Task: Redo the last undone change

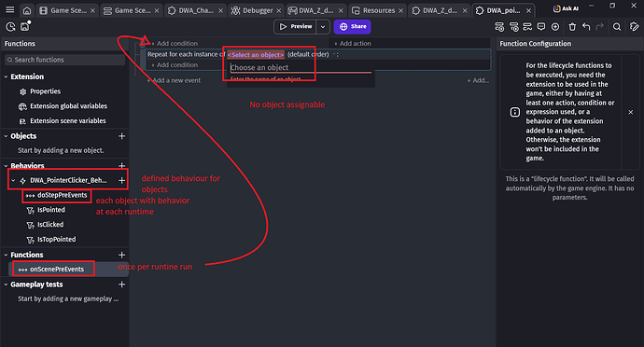Action: (x=599, y=27)
